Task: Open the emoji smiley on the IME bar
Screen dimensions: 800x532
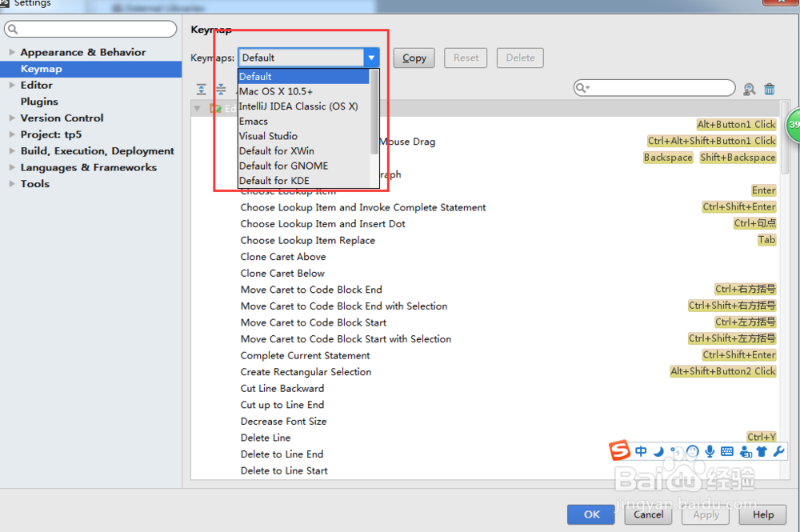Action: pyautogui.click(x=692, y=451)
